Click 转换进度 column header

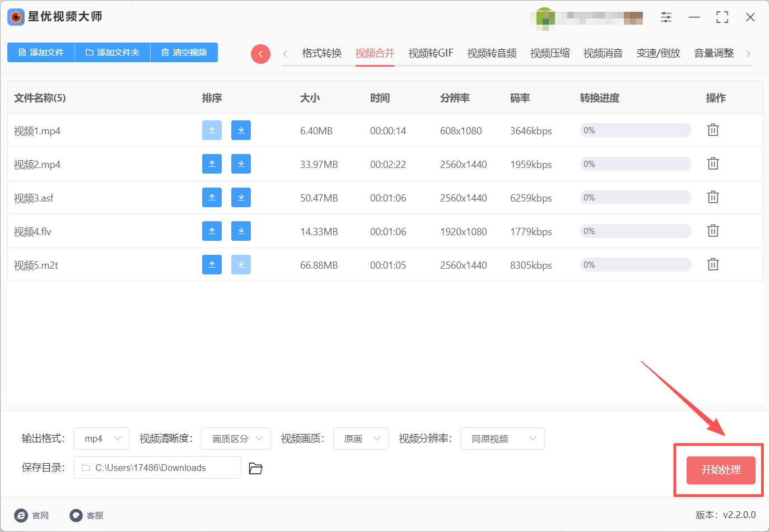[x=600, y=98]
